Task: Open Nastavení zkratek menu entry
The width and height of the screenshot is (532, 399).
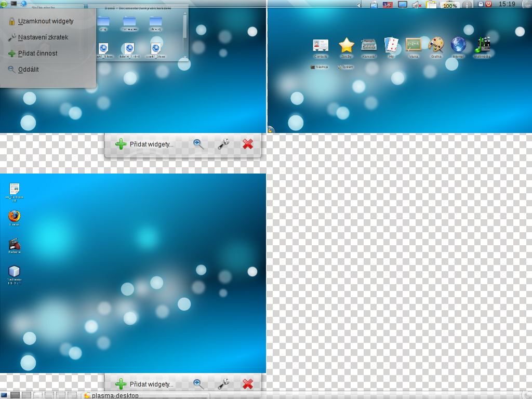Action: point(43,37)
